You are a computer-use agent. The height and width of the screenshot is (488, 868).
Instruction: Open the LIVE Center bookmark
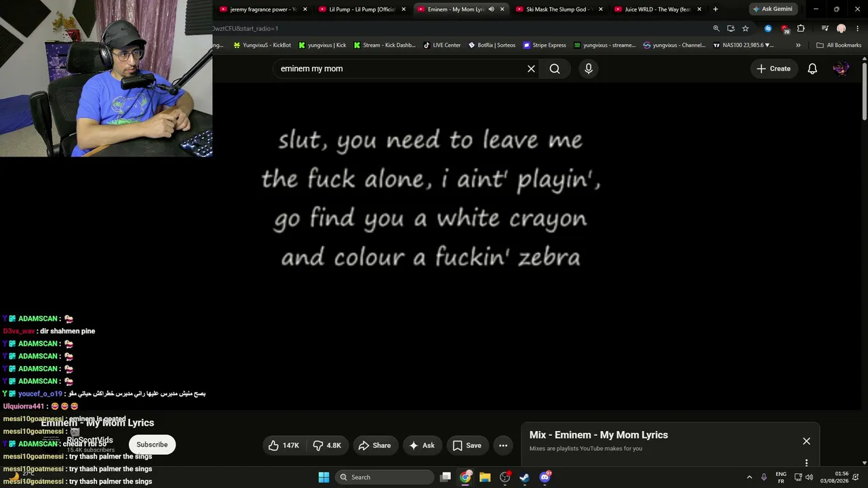tap(442, 45)
